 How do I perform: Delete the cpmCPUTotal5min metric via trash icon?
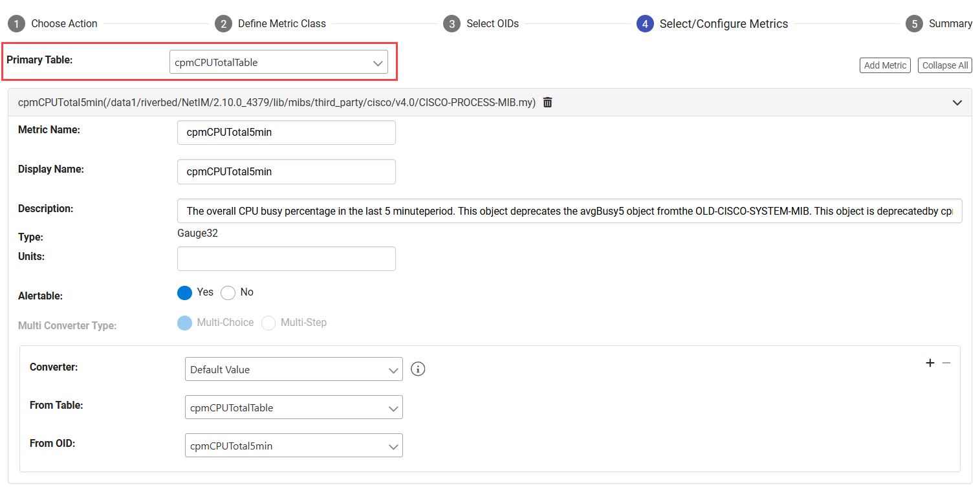coord(548,102)
